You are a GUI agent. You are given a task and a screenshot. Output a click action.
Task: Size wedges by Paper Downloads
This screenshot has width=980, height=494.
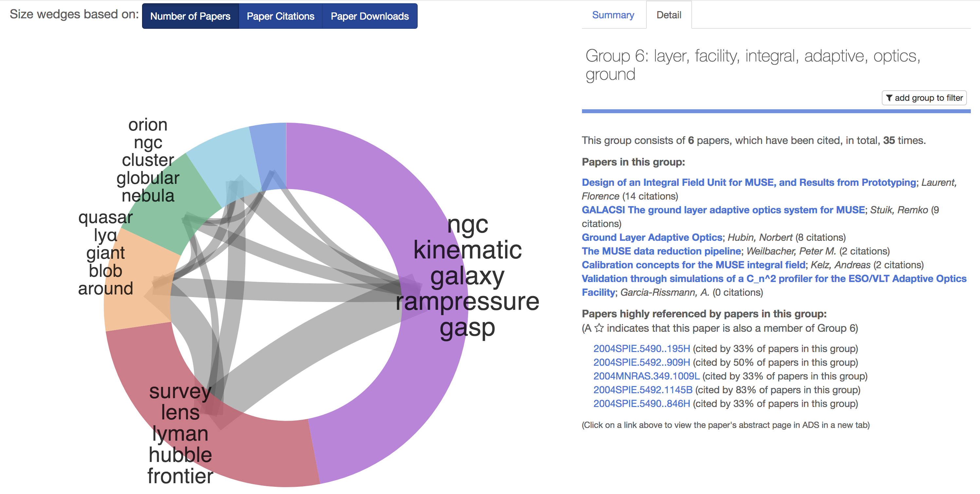click(x=370, y=16)
